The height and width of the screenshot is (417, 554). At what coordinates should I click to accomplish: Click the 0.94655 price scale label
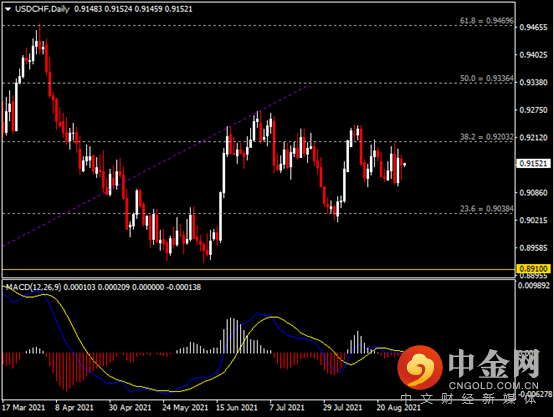click(534, 28)
